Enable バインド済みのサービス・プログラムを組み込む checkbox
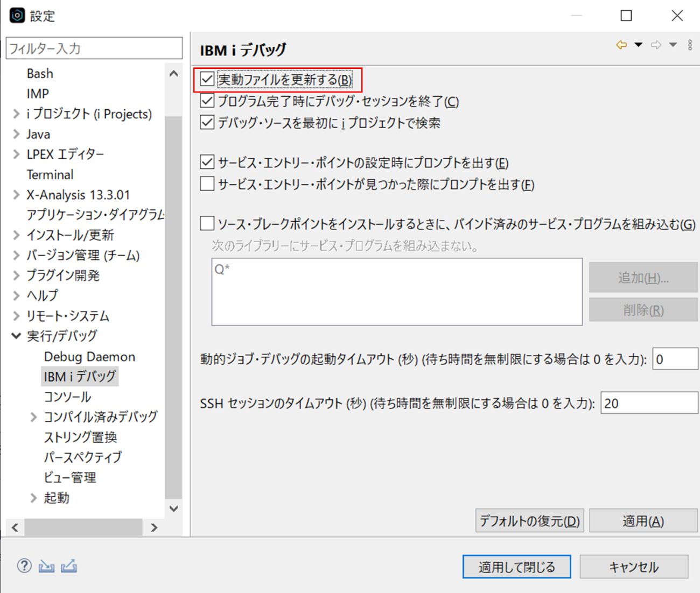The width and height of the screenshot is (700, 593). (x=207, y=223)
